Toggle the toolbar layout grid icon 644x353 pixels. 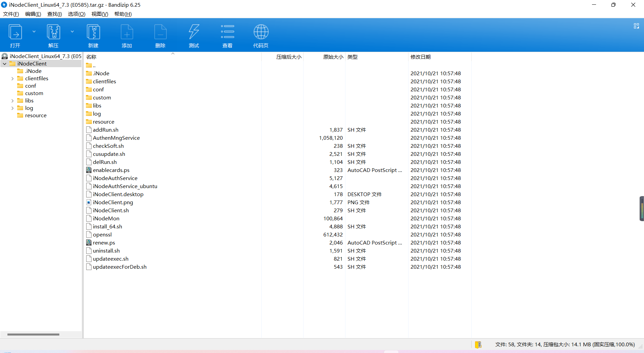point(636,26)
